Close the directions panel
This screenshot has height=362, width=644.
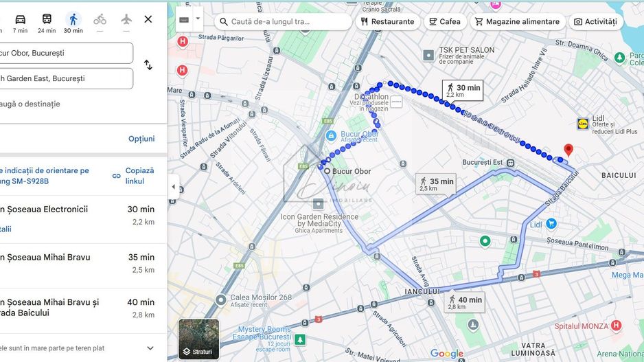[x=148, y=19]
